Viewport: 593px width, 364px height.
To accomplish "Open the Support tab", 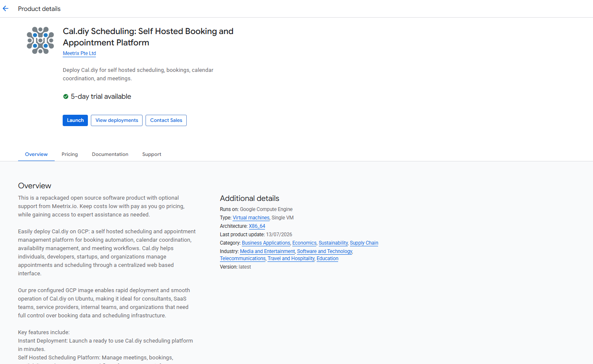I will [x=152, y=154].
